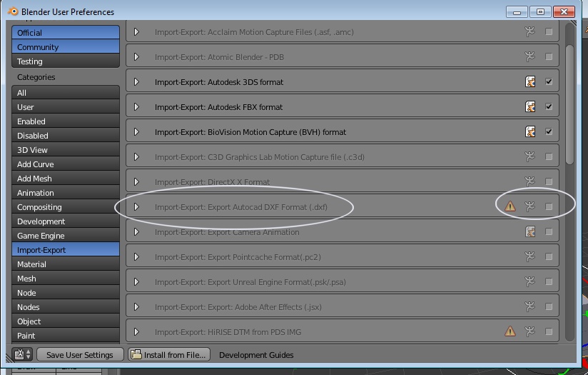Click the addon list vertical scrollbar
The width and height of the screenshot is (588, 375).
coord(569,105)
